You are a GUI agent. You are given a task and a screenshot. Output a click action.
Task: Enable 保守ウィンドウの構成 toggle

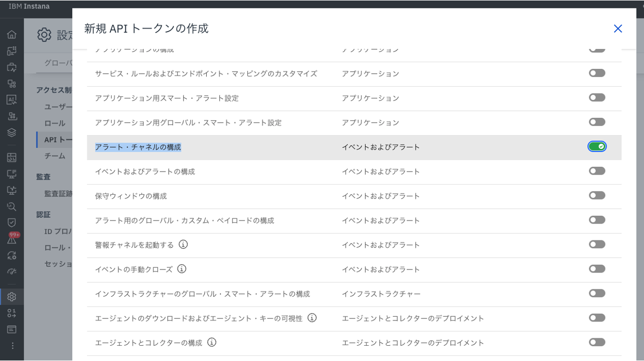[x=597, y=195]
